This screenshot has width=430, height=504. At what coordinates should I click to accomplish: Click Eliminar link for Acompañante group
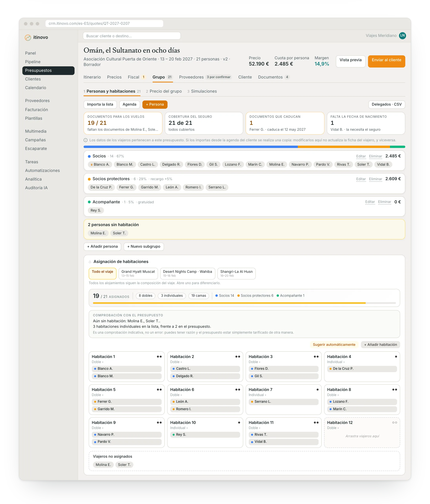(x=384, y=202)
